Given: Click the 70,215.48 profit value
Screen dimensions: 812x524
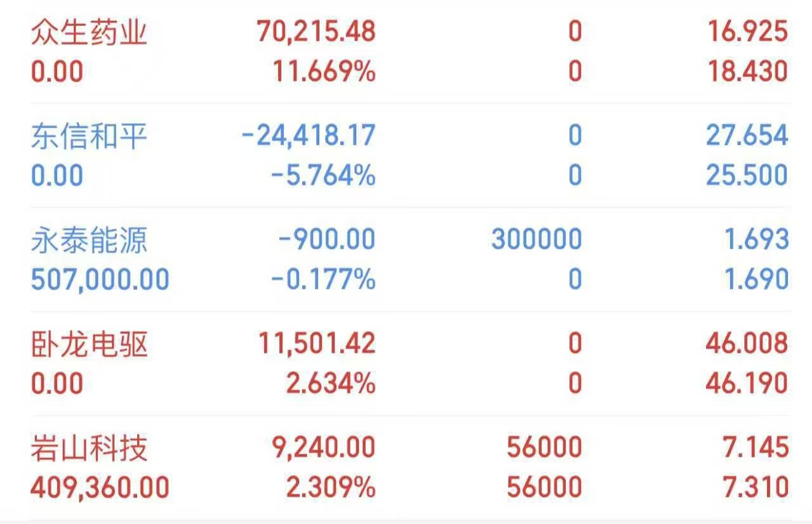Looking at the screenshot, I should (316, 32).
